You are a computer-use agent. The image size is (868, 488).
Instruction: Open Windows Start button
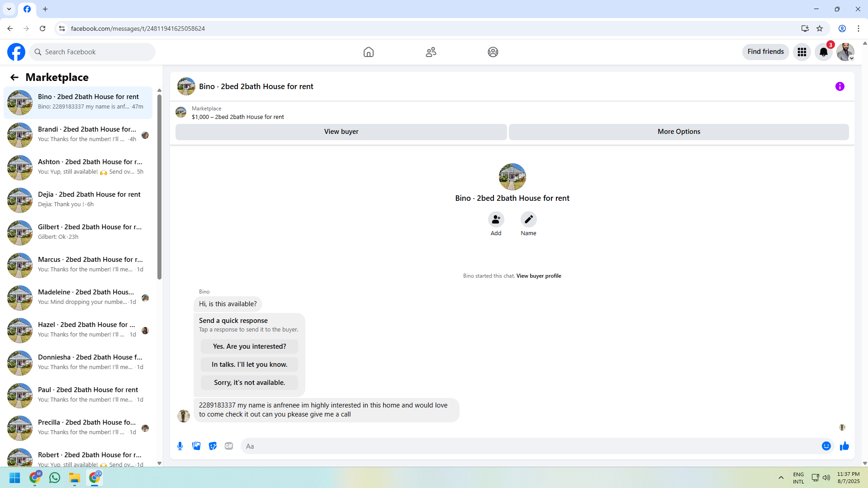pos(15,478)
